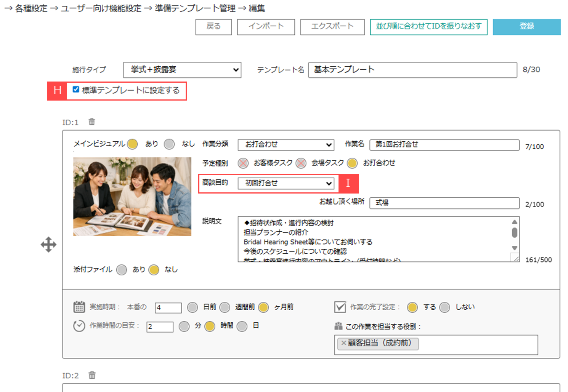Select なし for メインビジュアル
The width and height of the screenshot is (568, 392).
(x=169, y=144)
